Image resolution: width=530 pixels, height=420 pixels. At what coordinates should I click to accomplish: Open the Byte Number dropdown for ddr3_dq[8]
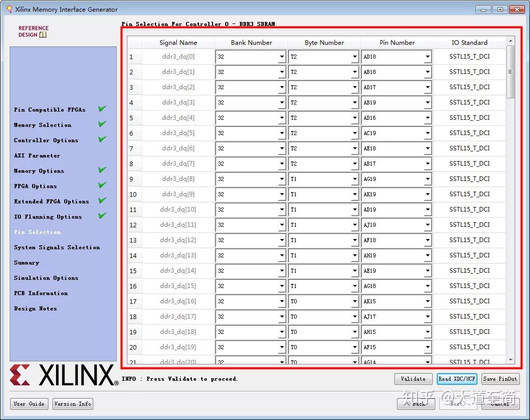[x=354, y=179]
